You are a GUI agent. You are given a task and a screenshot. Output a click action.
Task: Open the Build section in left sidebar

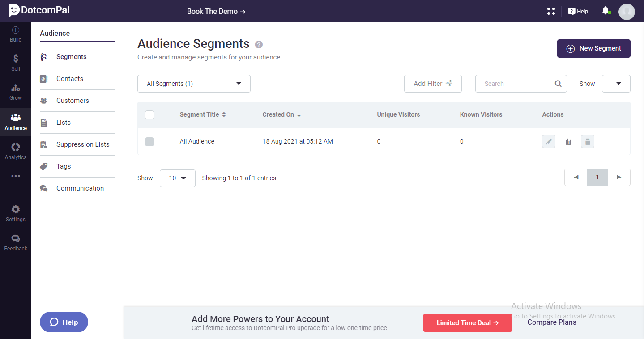point(15,34)
